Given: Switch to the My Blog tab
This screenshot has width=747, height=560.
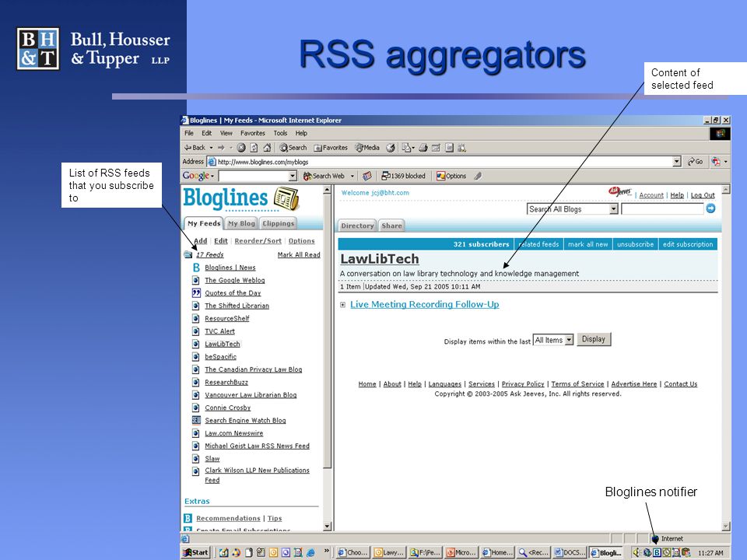Looking at the screenshot, I should point(241,223).
